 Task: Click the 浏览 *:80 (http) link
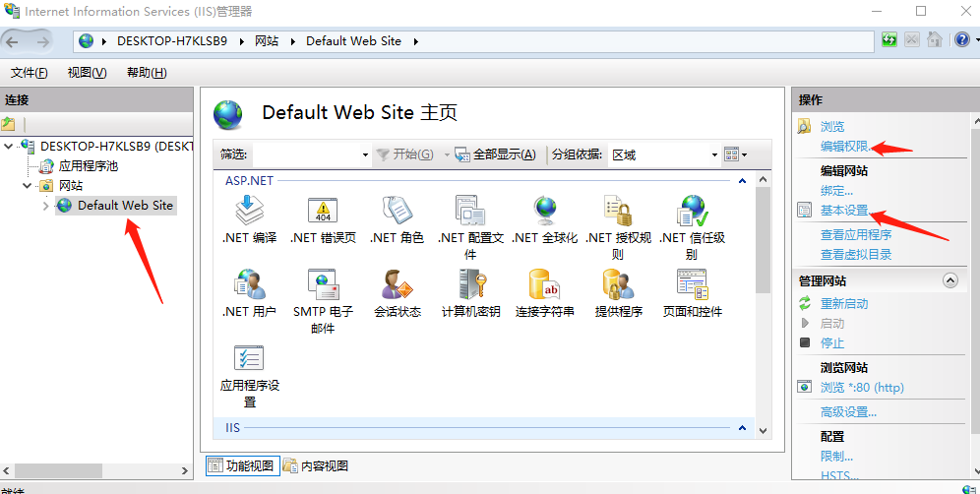tap(862, 388)
